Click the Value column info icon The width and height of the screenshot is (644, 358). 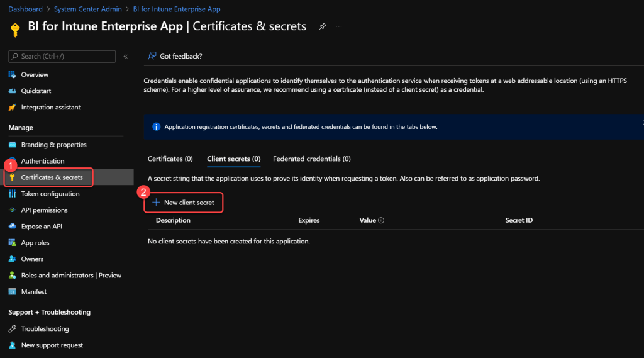coord(381,221)
